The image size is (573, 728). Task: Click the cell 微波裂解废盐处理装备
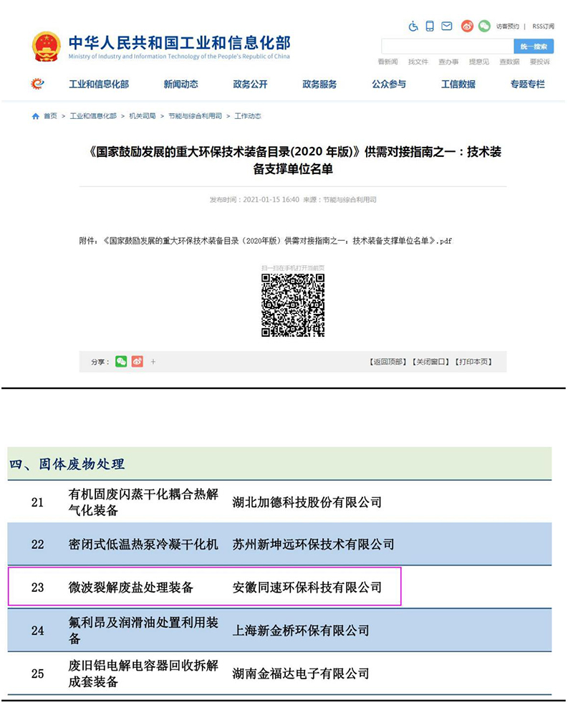click(131, 588)
